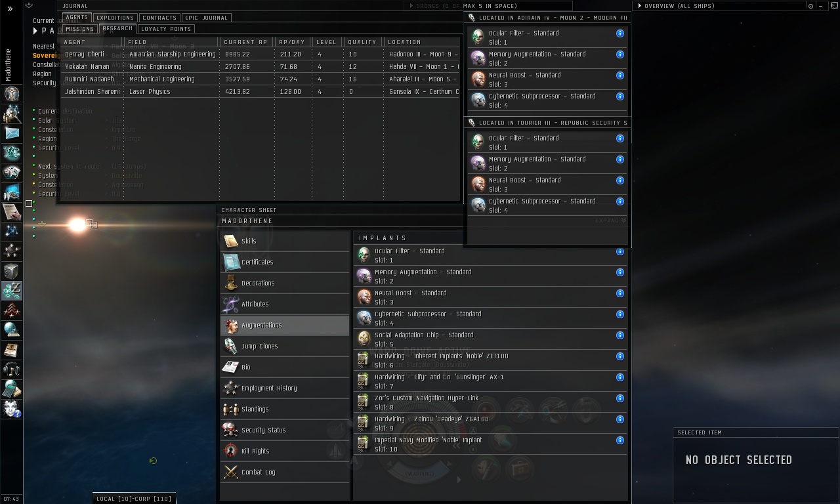Open Employment History section

[x=285, y=388]
